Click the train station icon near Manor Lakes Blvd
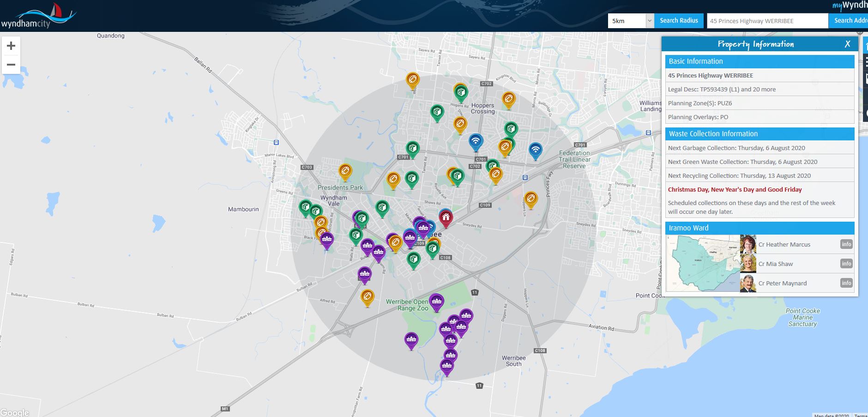 (276, 143)
